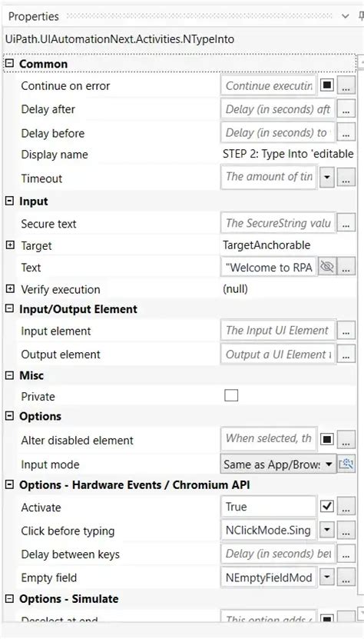
Task: Open ellipsis button for Output element
Action: coord(346,354)
